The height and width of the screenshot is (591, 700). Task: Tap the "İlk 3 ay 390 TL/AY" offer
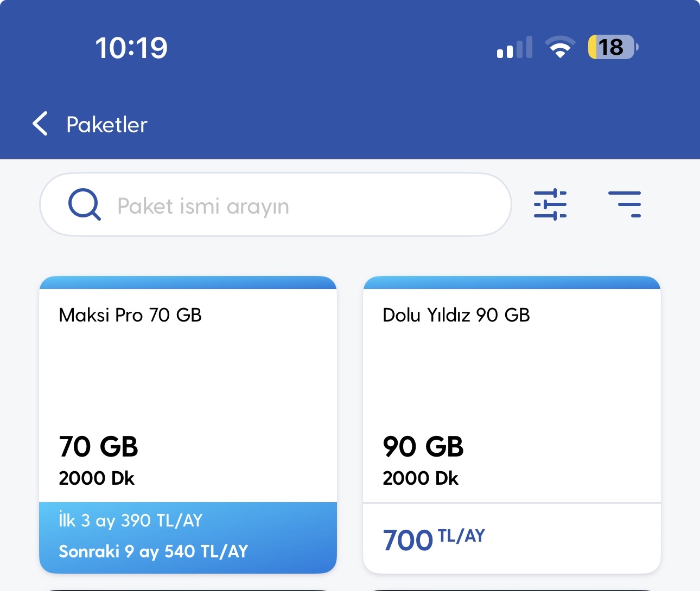pos(131,521)
